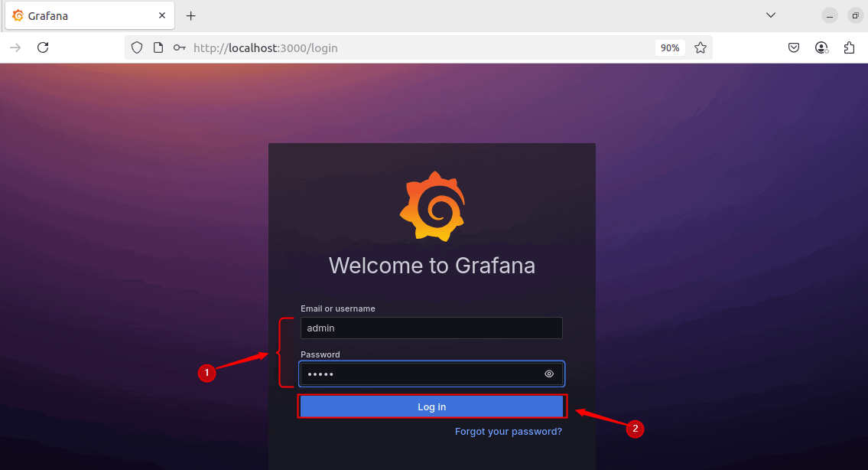Reload the current page

click(x=43, y=47)
